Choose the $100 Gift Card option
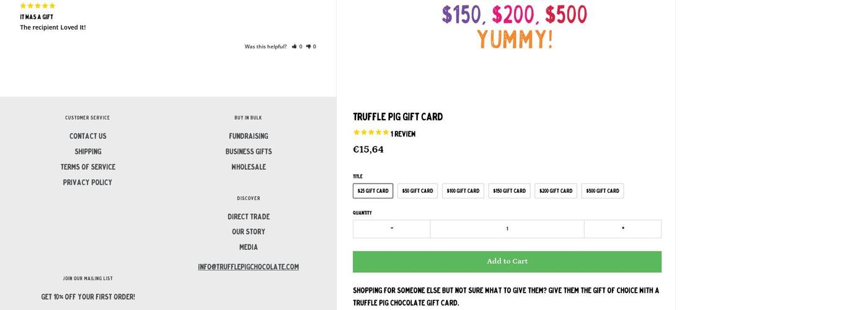The image size is (868, 310). [x=463, y=191]
